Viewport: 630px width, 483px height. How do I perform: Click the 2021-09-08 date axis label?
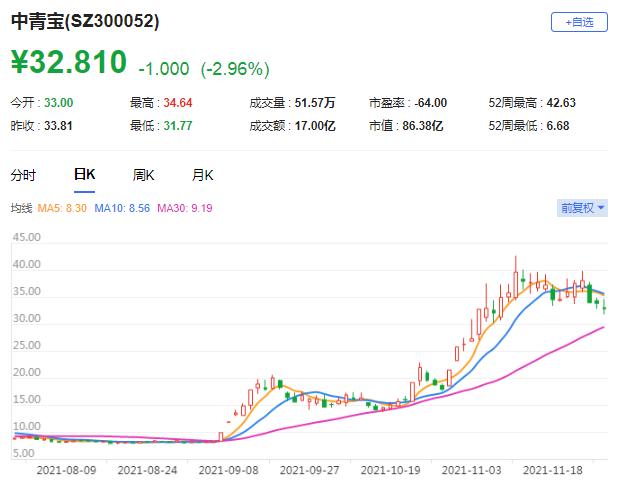(229, 470)
